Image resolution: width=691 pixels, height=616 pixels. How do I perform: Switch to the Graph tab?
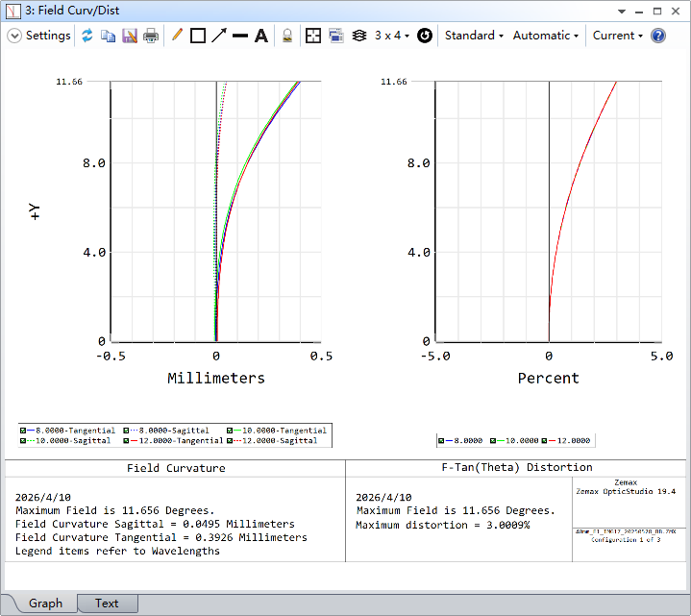pos(45,604)
